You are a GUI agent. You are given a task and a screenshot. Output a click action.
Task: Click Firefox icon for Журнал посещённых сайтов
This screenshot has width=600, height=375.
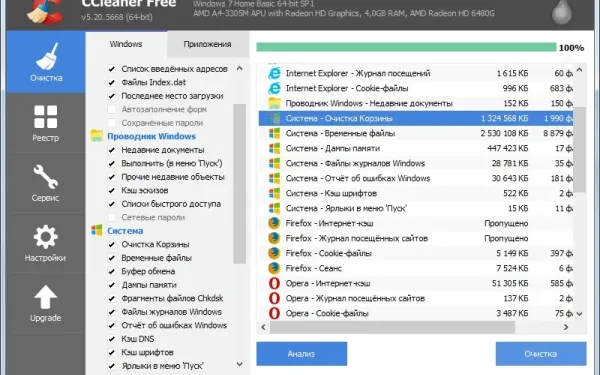[274, 238]
